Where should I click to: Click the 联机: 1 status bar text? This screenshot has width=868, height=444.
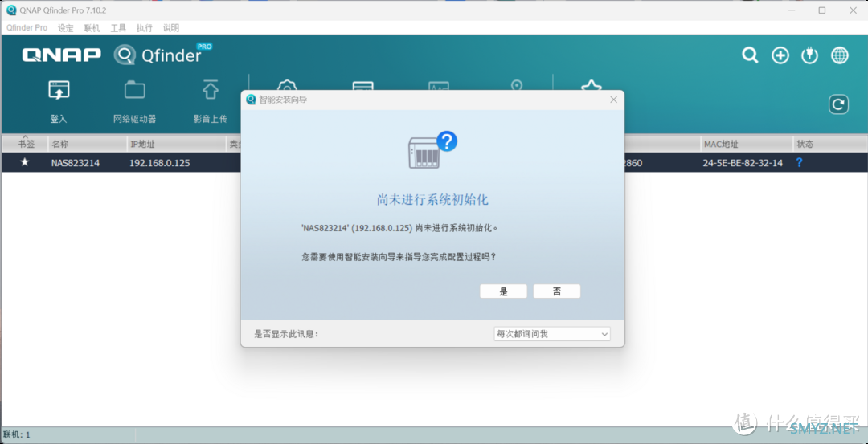17,435
